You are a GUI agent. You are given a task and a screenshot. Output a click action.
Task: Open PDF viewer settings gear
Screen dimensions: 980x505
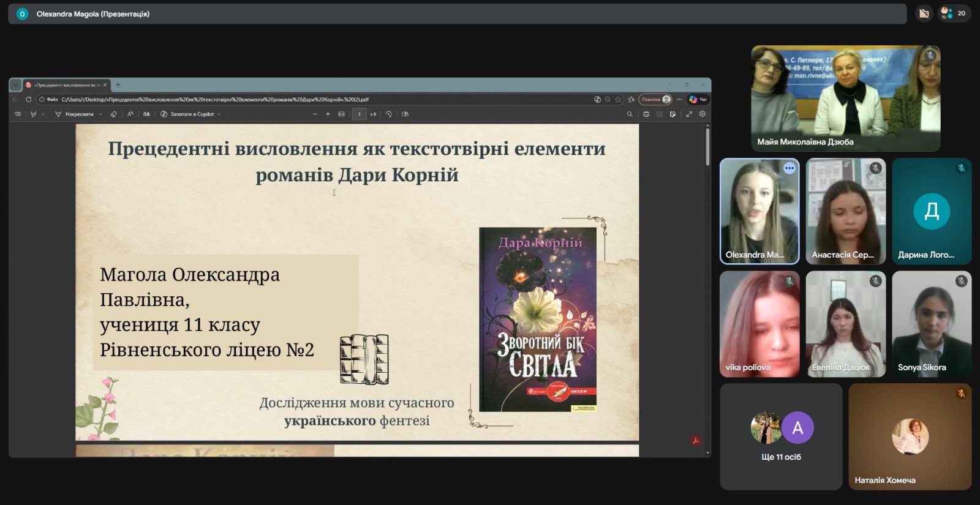point(703,114)
